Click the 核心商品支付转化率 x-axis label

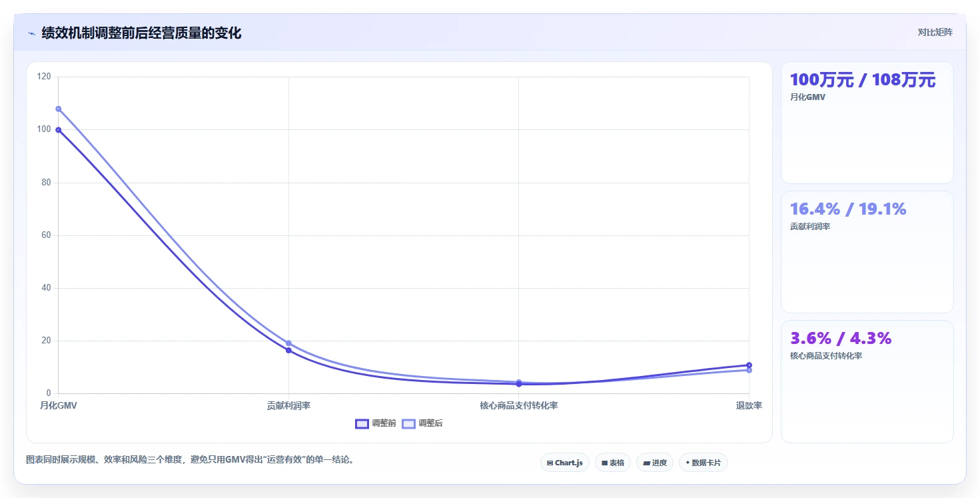[519, 405]
